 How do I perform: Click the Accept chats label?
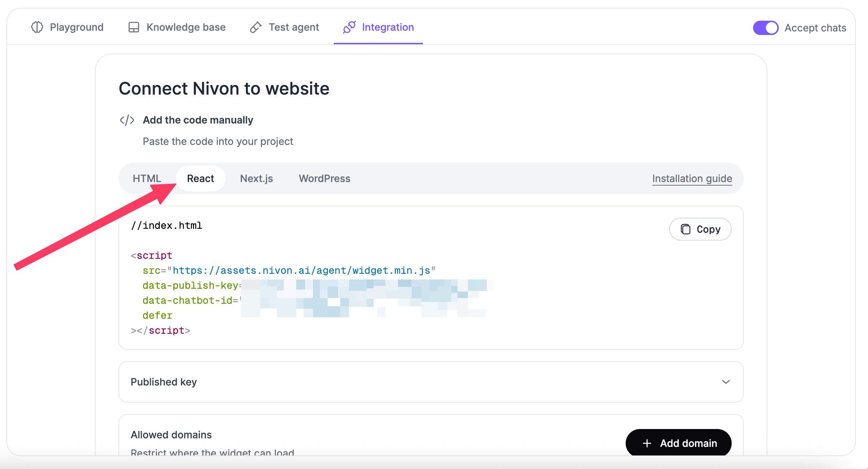[x=816, y=28]
